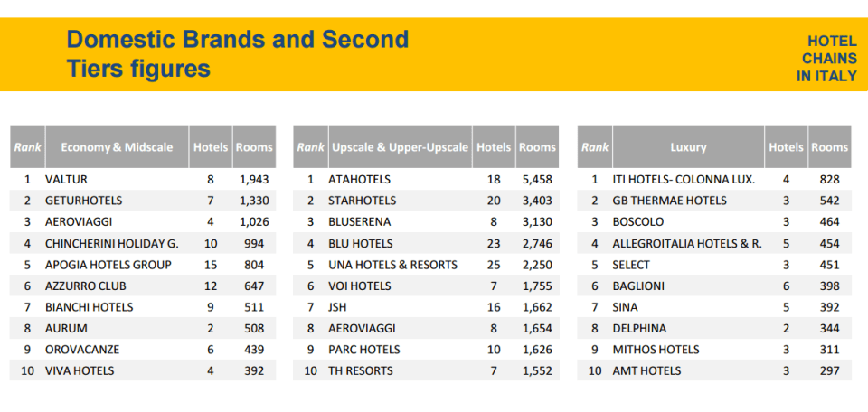Select the 'Upscale & Upper-Upscale' column header

(400, 147)
